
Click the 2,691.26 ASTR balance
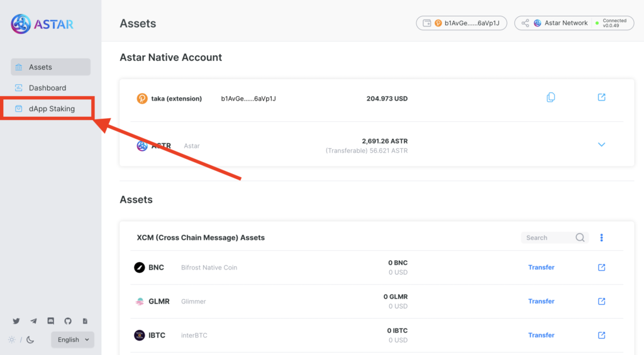coord(385,141)
